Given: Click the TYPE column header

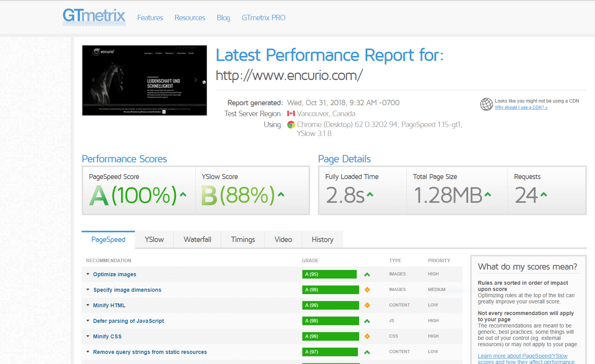Looking at the screenshot, I should [x=395, y=261].
